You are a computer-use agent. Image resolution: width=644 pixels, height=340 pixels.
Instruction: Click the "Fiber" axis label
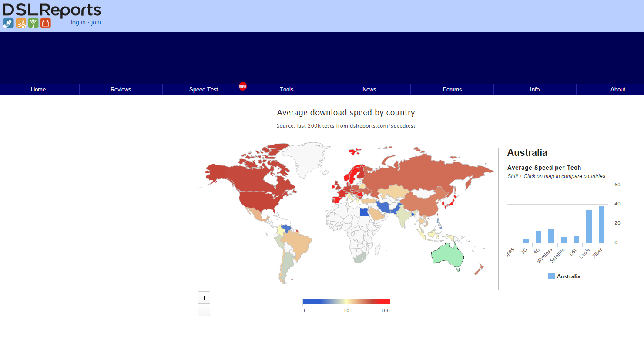597,252
